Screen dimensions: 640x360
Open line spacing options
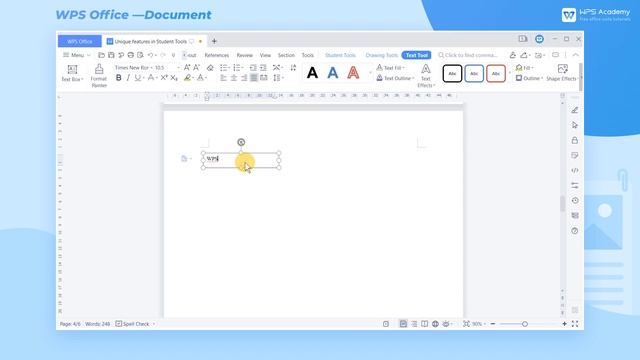(277, 78)
